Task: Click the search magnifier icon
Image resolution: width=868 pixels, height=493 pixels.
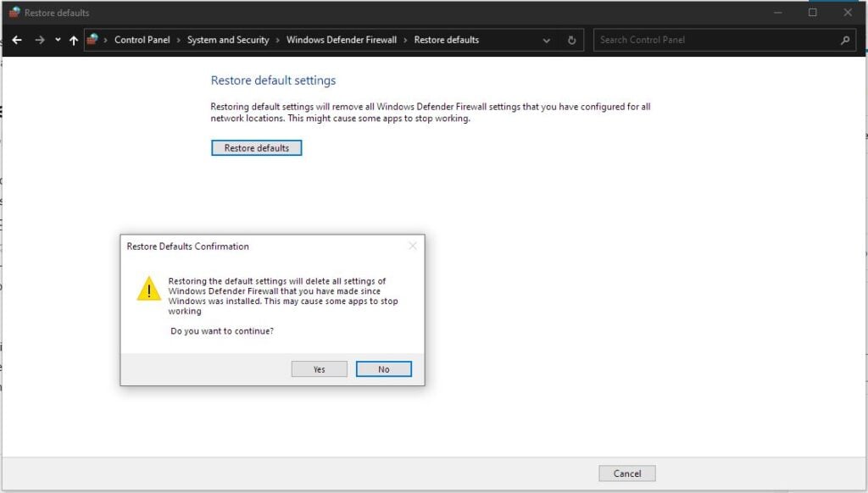Action: pyautogui.click(x=844, y=40)
